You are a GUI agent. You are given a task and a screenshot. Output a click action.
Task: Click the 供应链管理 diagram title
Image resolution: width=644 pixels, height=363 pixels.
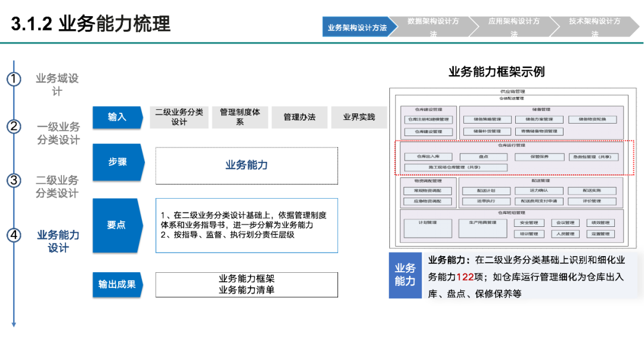(512, 91)
